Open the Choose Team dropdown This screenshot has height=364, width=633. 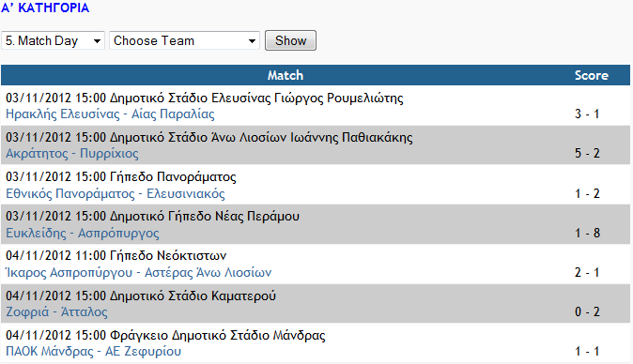click(184, 40)
